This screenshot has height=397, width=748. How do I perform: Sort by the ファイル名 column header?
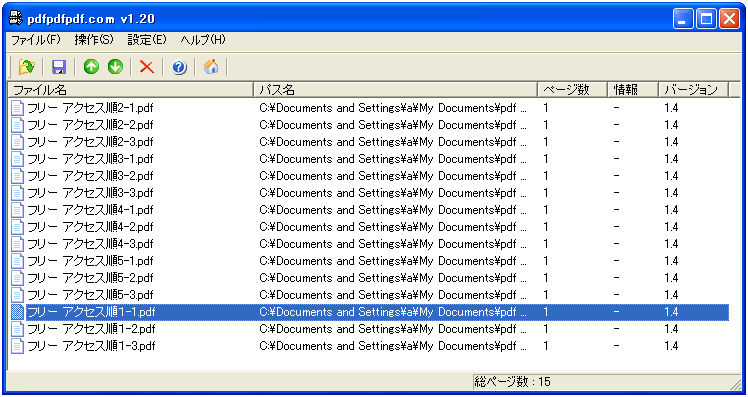pyautogui.click(x=130, y=90)
